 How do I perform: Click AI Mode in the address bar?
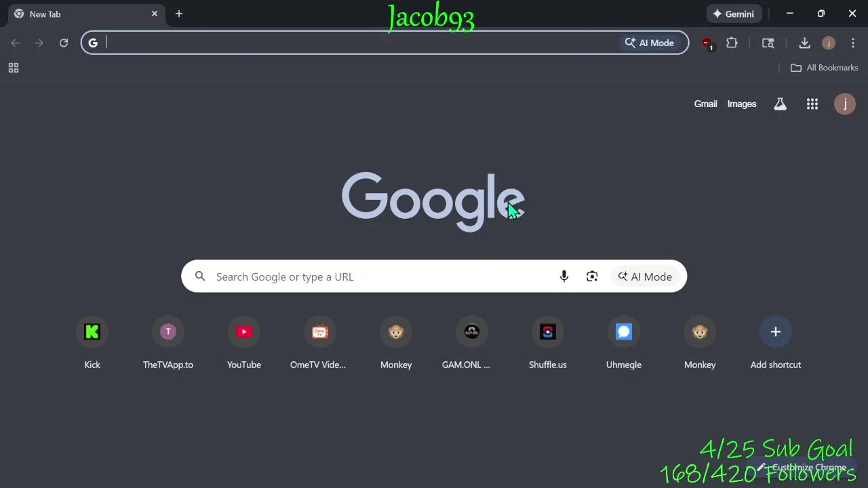coord(650,43)
